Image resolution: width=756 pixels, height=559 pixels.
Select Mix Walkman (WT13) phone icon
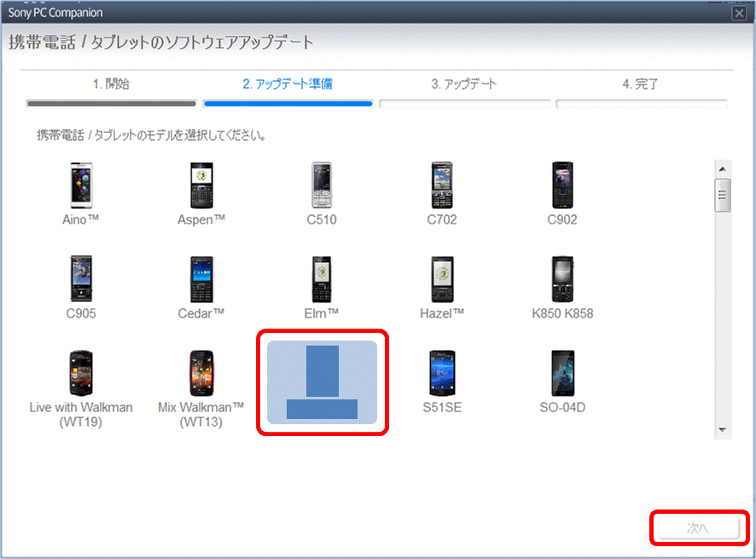[201, 373]
